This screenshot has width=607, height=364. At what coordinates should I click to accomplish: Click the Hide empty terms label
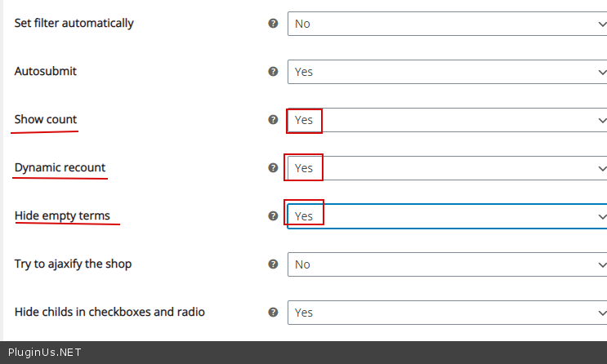coord(62,216)
